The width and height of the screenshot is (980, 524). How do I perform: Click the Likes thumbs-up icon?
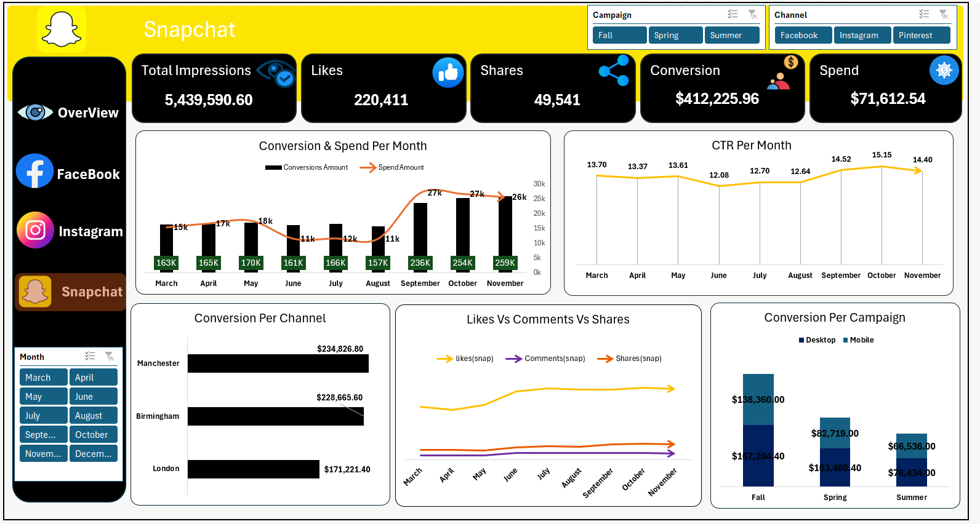click(448, 73)
